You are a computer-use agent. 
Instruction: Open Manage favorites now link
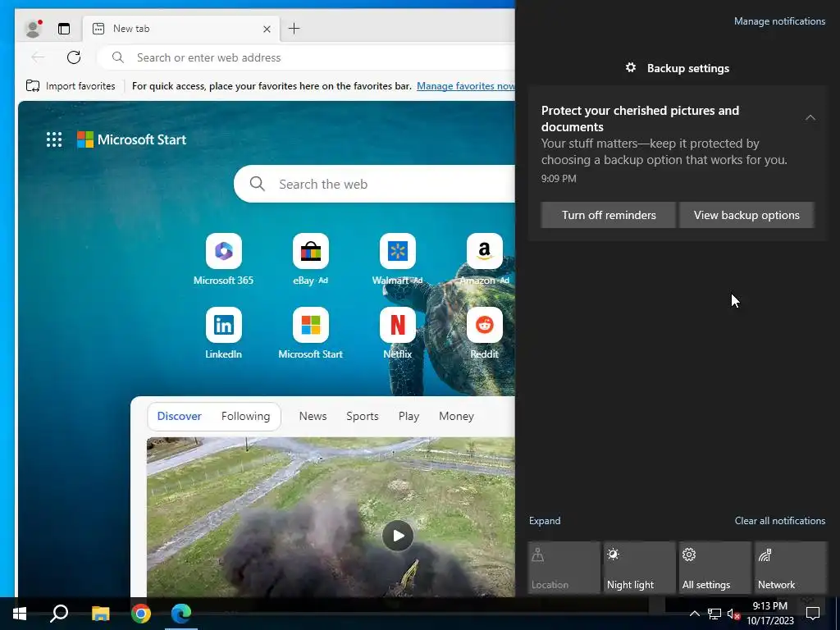466,85
